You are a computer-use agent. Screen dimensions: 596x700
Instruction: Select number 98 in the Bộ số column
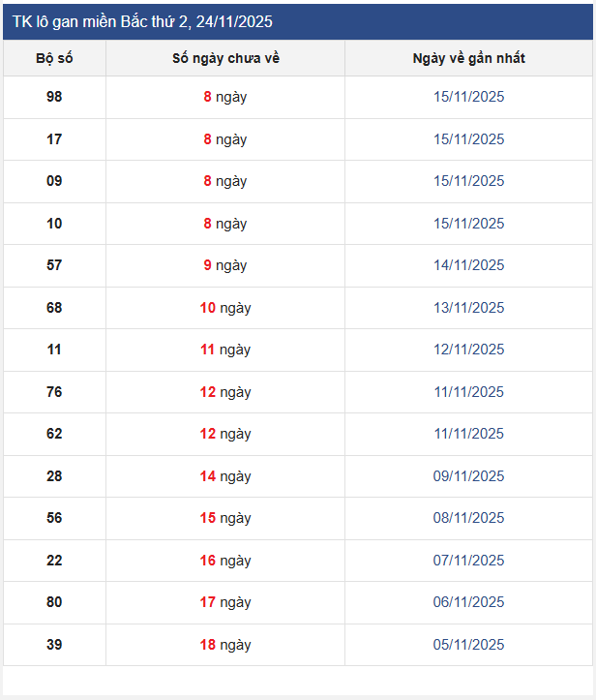(54, 97)
